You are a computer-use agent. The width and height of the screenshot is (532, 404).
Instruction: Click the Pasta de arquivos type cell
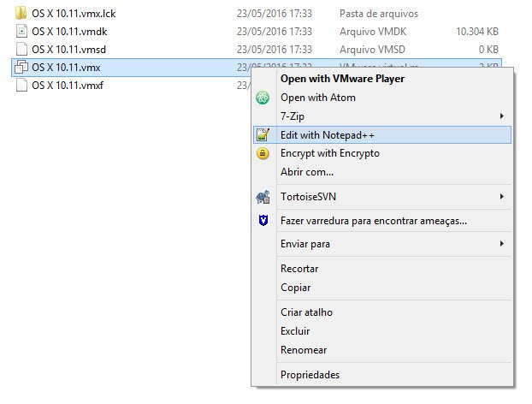(x=379, y=14)
